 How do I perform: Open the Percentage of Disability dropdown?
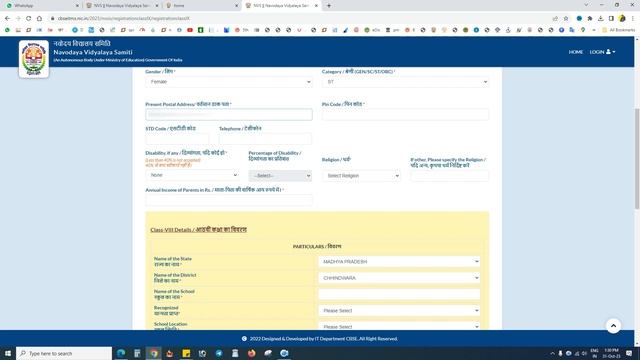(x=280, y=176)
